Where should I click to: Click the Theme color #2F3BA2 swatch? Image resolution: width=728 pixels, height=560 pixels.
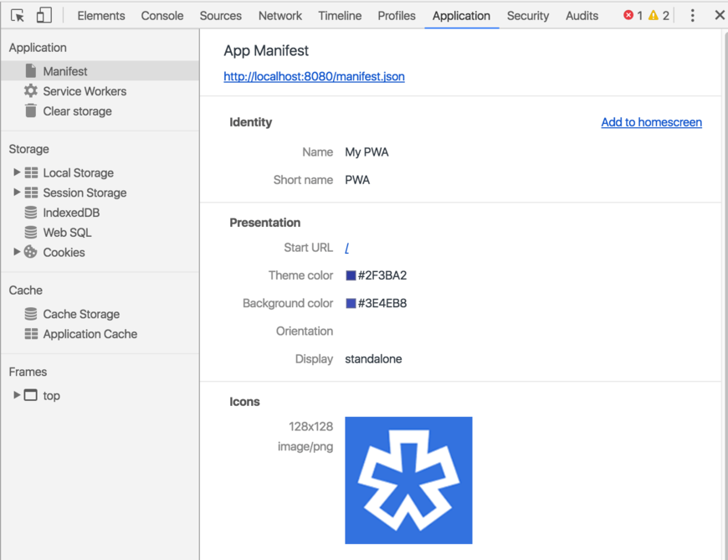pos(351,275)
